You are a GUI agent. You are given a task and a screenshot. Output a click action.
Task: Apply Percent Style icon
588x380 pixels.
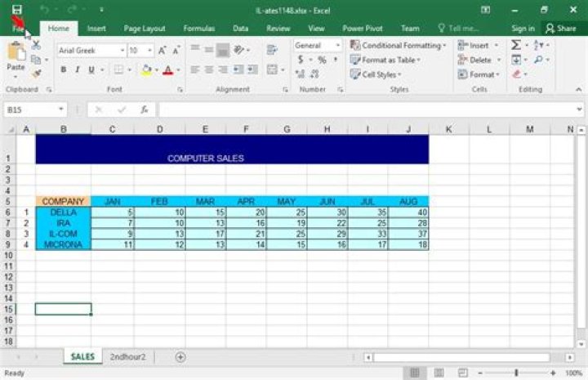pos(322,60)
